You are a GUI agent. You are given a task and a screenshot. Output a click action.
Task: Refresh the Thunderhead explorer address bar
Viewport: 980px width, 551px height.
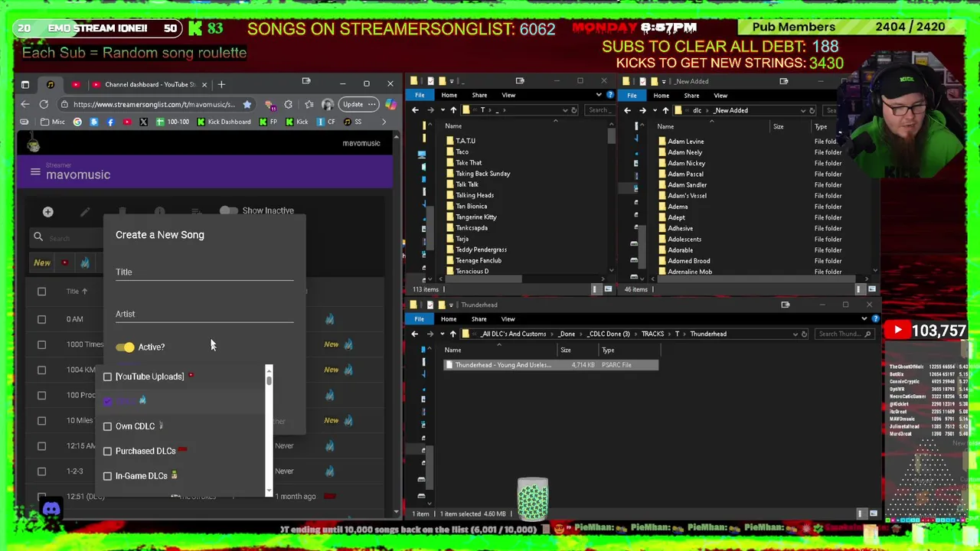point(804,334)
